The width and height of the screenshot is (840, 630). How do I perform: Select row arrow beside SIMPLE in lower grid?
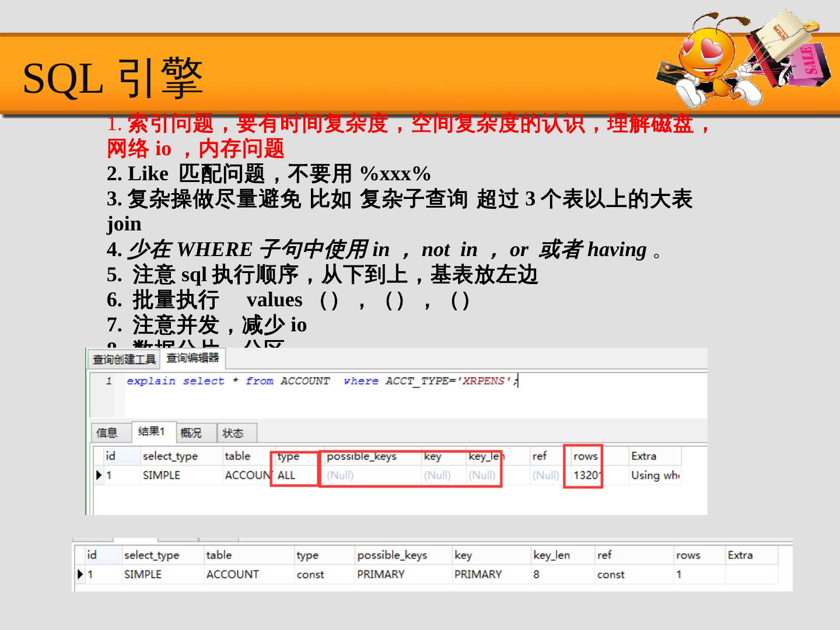tap(80, 575)
